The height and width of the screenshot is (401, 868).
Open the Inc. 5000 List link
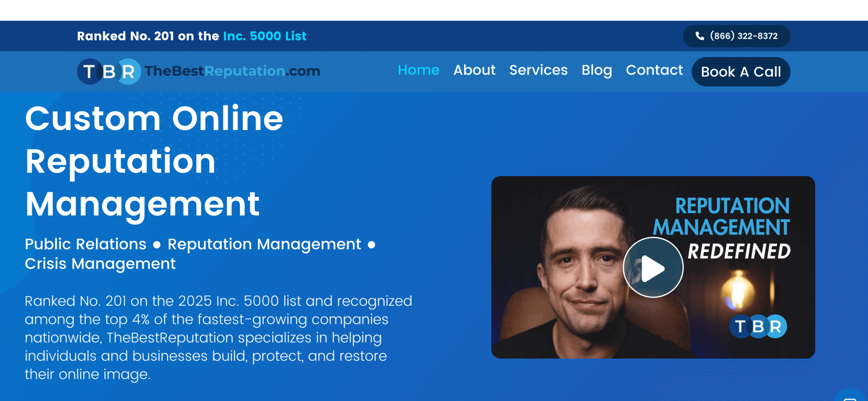point(264,36)
